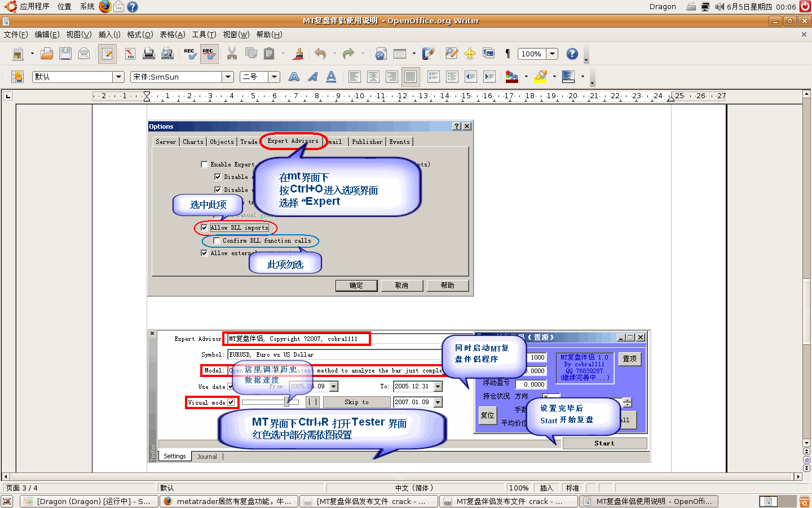Open the undo history dropdown arrow
Screen dimensions: 812x508
(x=334, y=54)
